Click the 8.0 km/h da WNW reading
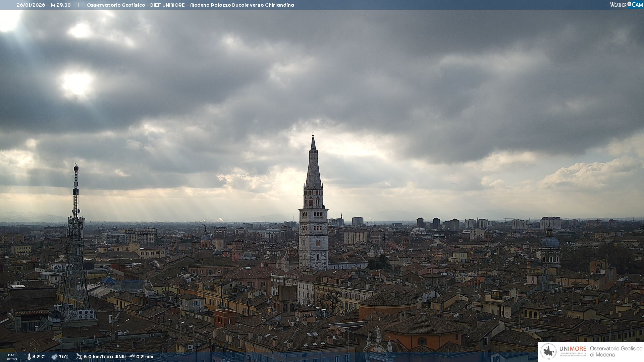 [104, 357]
